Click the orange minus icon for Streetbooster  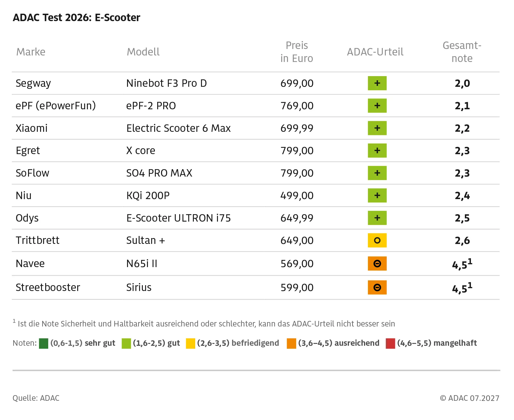coord(377,288)
